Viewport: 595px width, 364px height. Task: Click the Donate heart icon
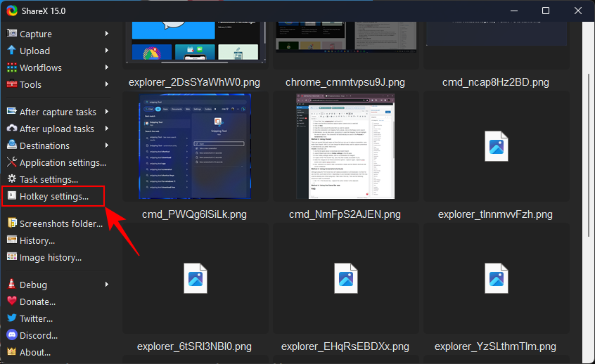coord(12,301)
